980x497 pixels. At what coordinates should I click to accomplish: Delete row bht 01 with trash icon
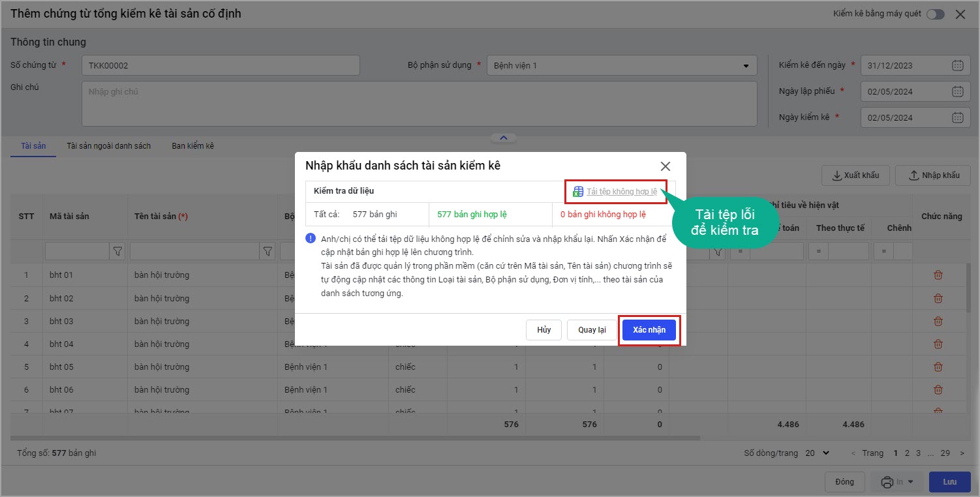point(938,275)
